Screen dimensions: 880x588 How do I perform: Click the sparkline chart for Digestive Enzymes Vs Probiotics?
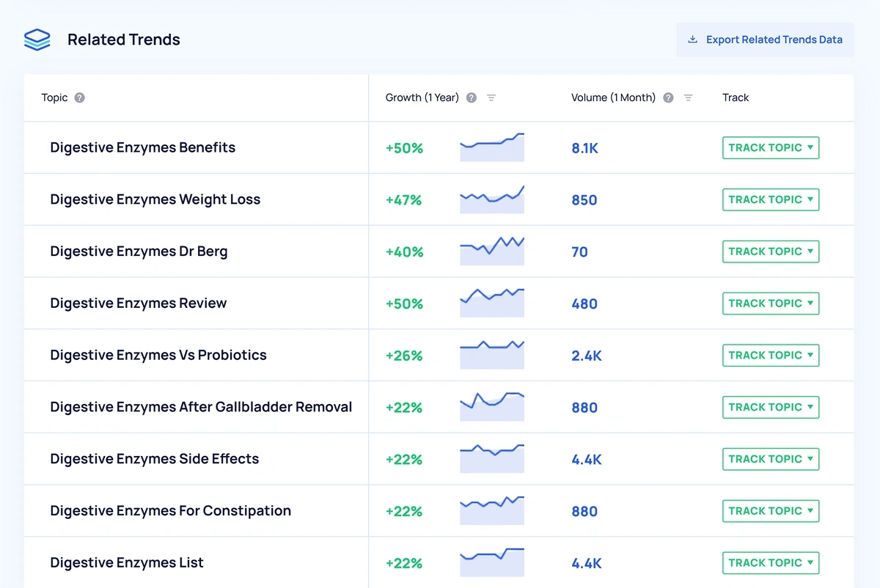(x=492, y=355)
